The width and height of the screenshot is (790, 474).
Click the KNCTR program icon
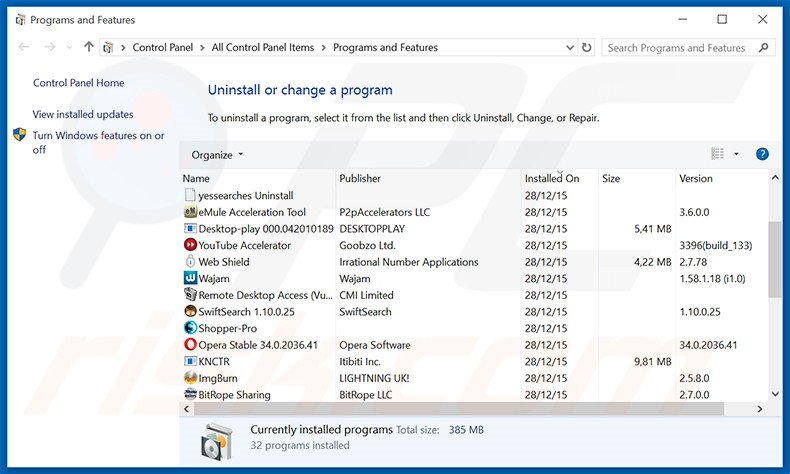point(190,361)
